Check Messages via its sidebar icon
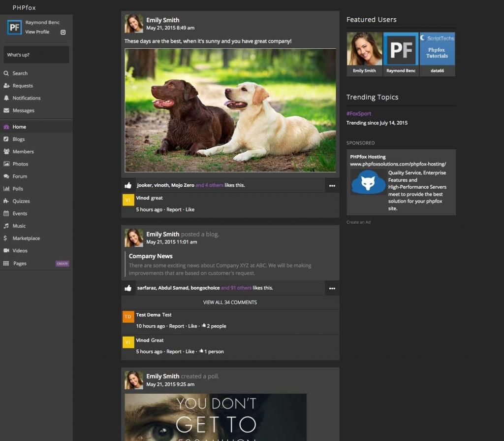Screen dimensions: 504x441 coord(7,110)
